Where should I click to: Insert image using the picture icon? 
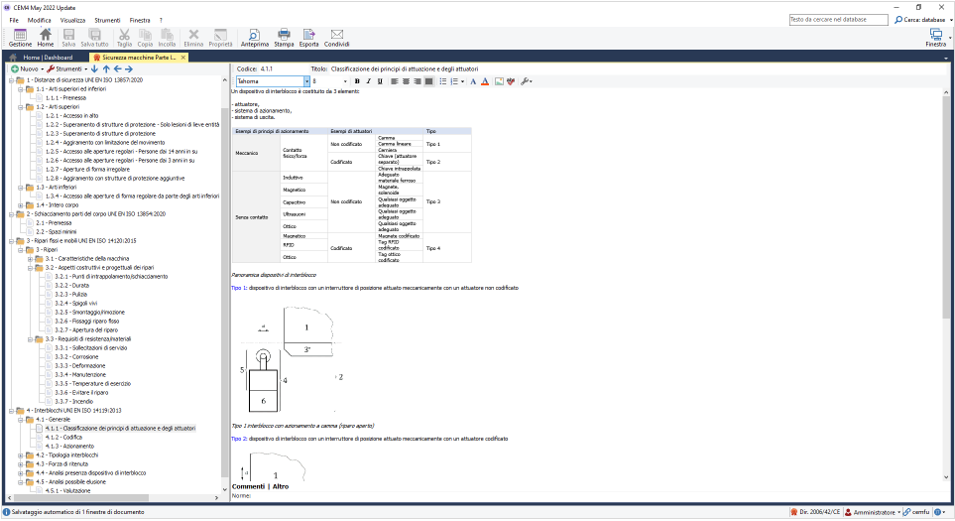point(499,81)
